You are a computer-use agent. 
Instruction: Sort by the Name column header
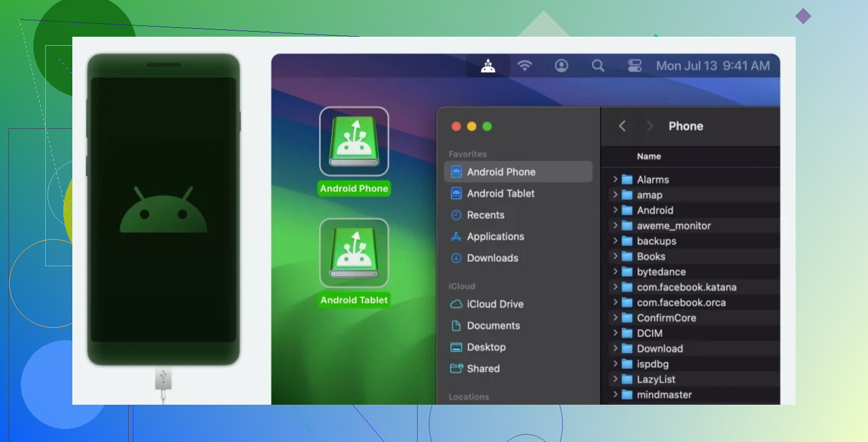(x=649, y=157)
